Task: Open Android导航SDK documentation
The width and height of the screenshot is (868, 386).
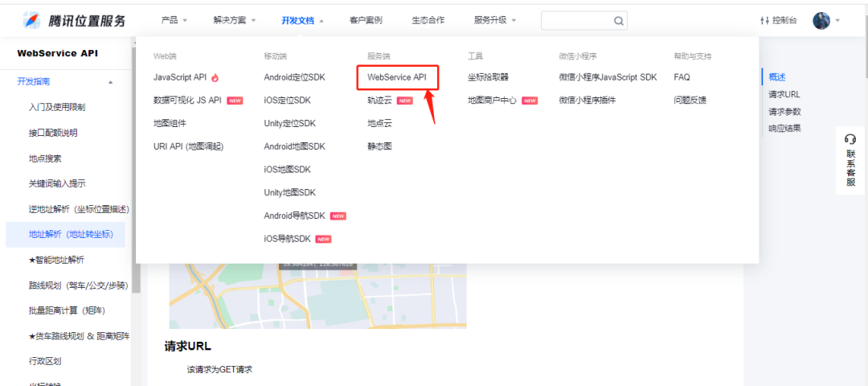Action: (294, 216)
